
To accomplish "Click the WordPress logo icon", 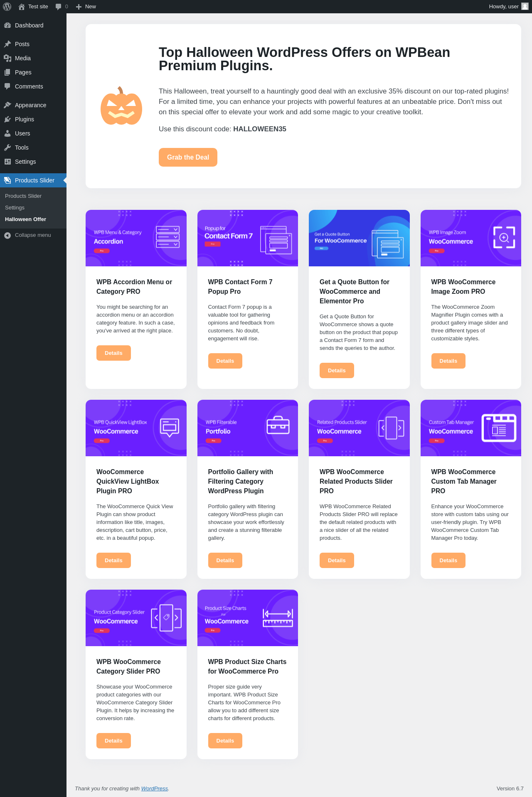I will 7,7.
